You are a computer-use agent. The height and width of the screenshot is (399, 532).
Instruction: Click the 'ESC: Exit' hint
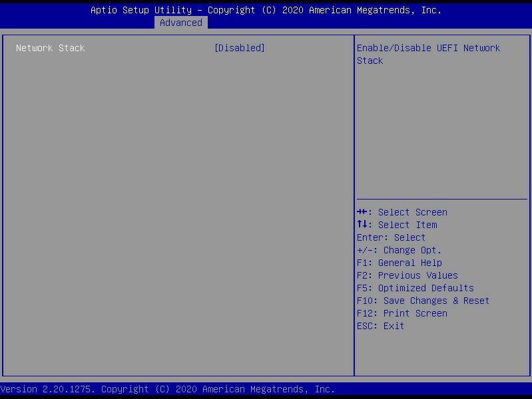380,326
